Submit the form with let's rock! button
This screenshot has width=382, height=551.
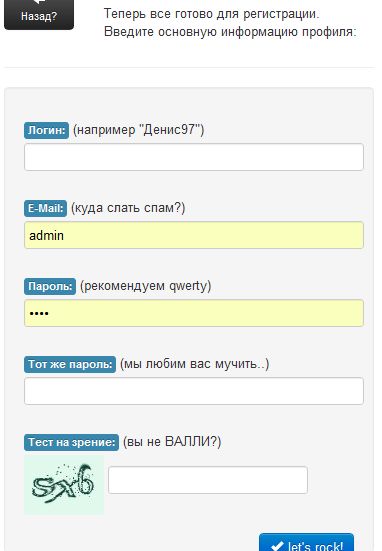306,542
